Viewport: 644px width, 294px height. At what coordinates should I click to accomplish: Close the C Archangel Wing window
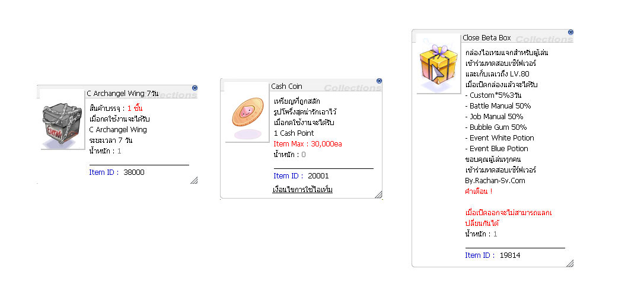tap(195, 88)
